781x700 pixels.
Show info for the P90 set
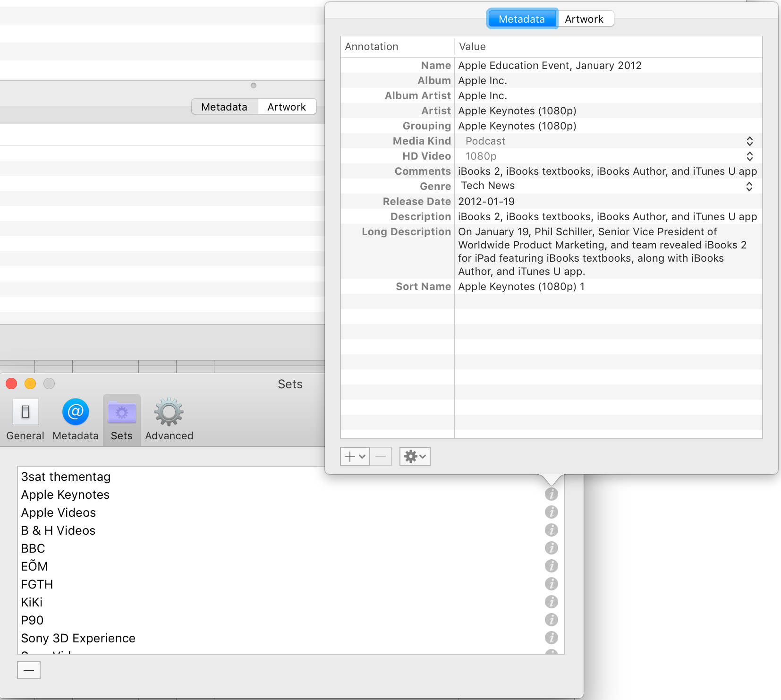pyautogui.click(x=551, y=620)
